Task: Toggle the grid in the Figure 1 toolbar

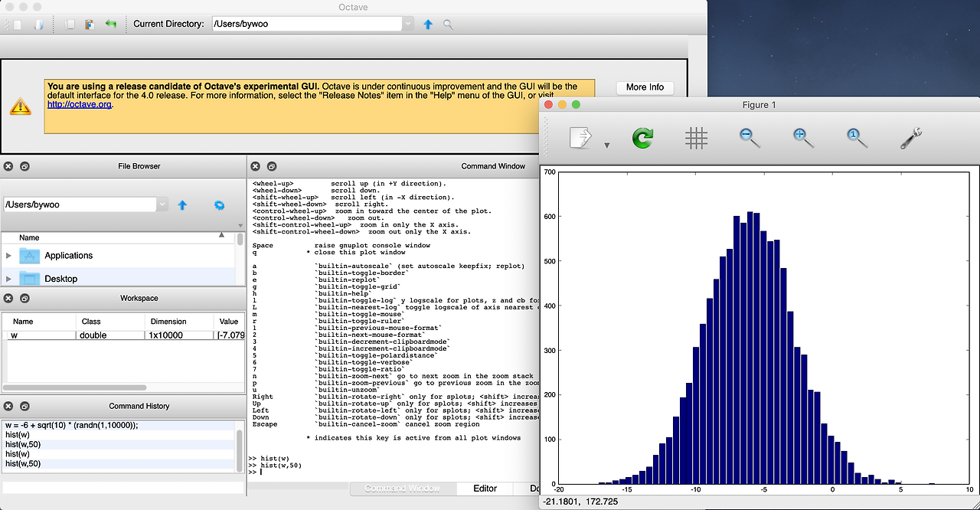Action: point(696,138)
